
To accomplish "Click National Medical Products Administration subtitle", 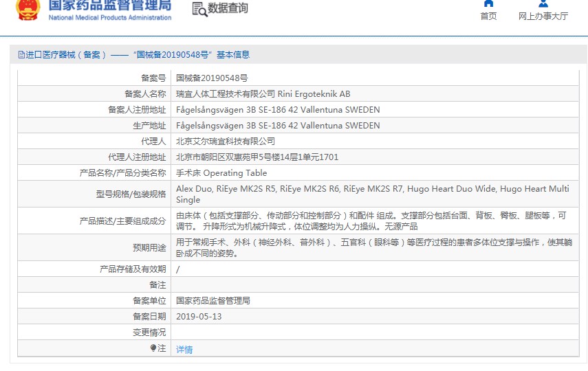I will [110, 18].
